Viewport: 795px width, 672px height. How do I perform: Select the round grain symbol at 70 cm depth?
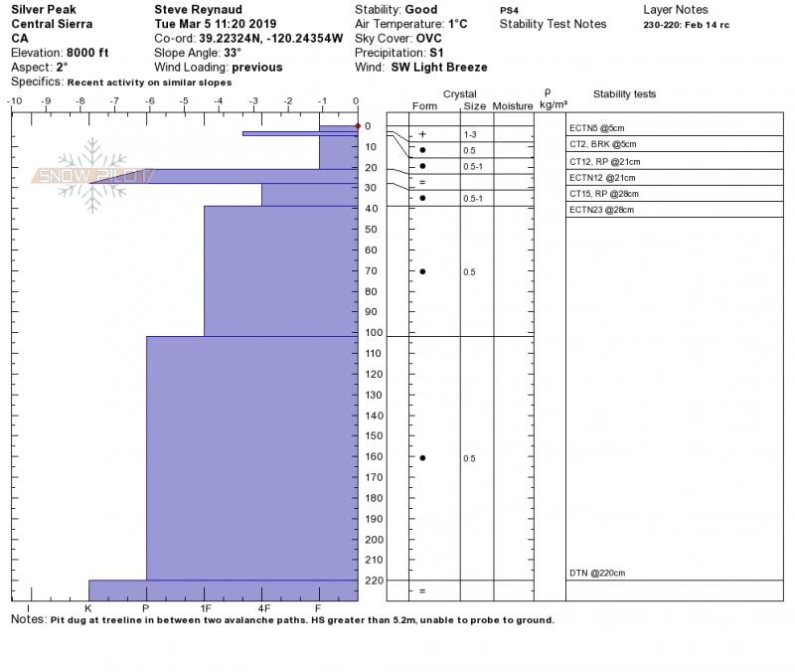click(x=422, y=271)
